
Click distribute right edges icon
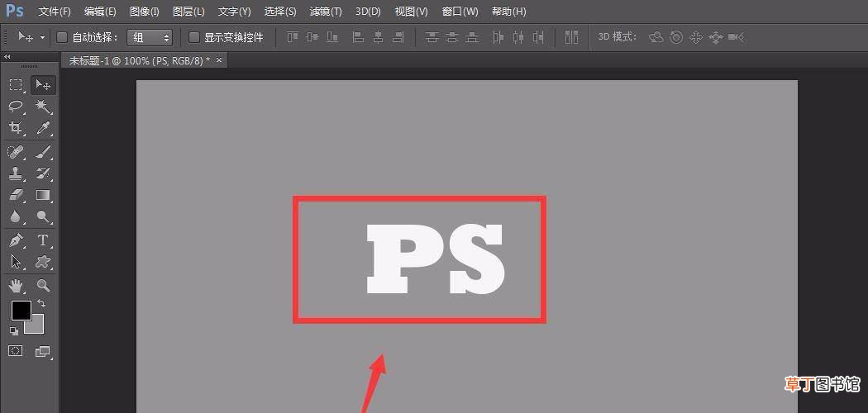point(537,37)
